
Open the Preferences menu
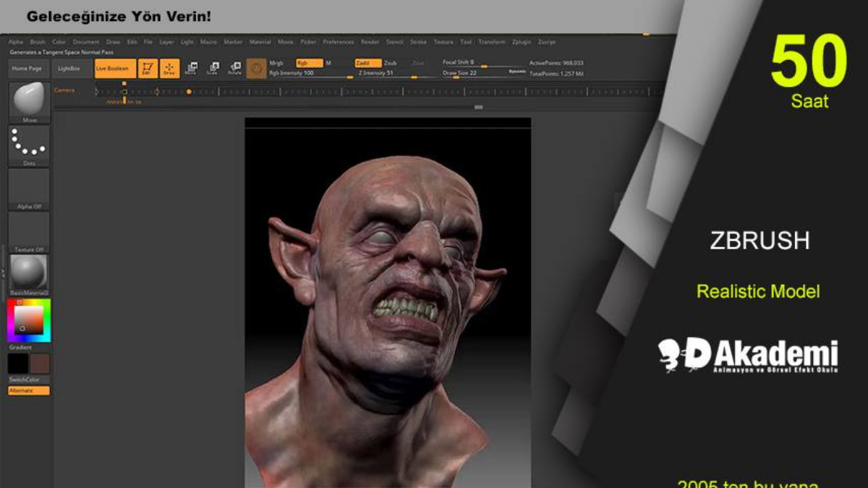tap(338, 42)
